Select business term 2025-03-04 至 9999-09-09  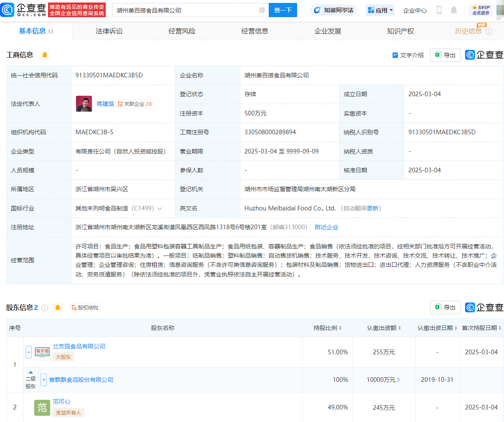tap(282, 151)
